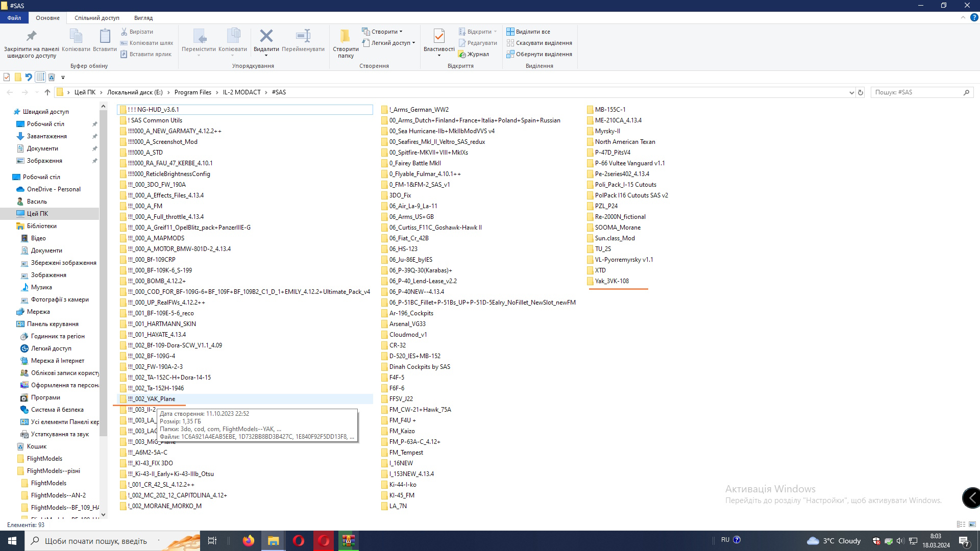The height and width of the screenshot is (551, 980).
Task: Open Properties (Властивості) icon
Action: pyautogui.click(x=438, y=36)
